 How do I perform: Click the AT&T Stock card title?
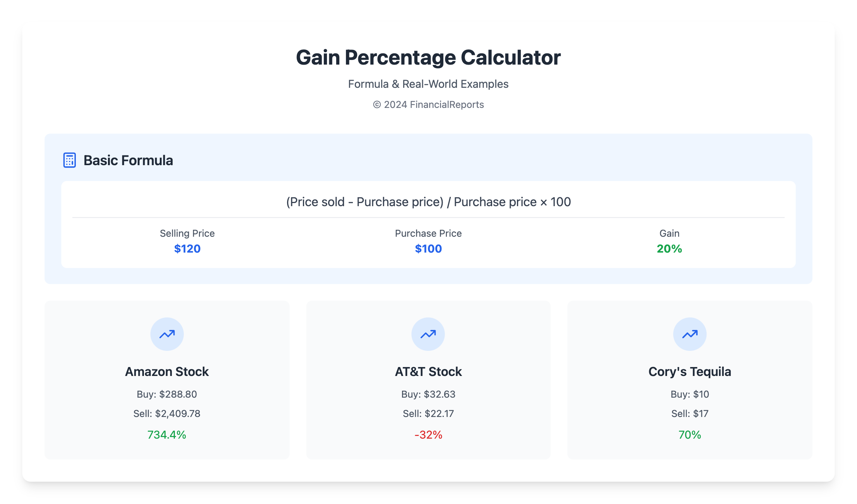(428, 372)
